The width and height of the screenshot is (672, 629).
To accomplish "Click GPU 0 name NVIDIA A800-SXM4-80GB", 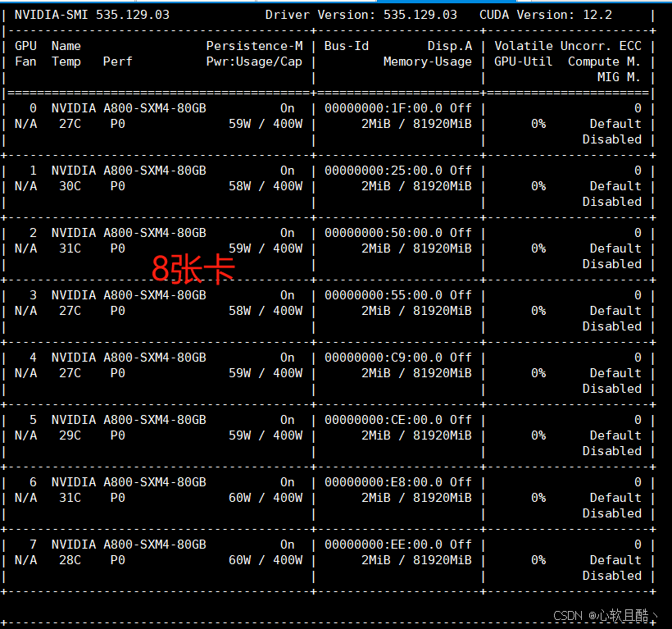I will [x=129, y=108].
